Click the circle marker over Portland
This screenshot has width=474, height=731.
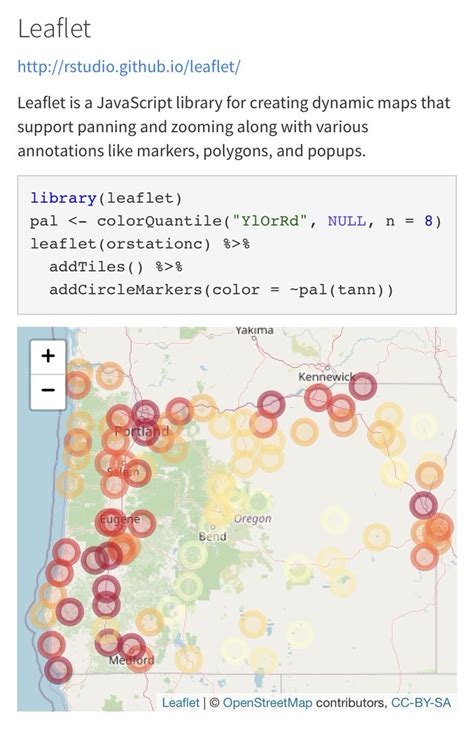145,414
